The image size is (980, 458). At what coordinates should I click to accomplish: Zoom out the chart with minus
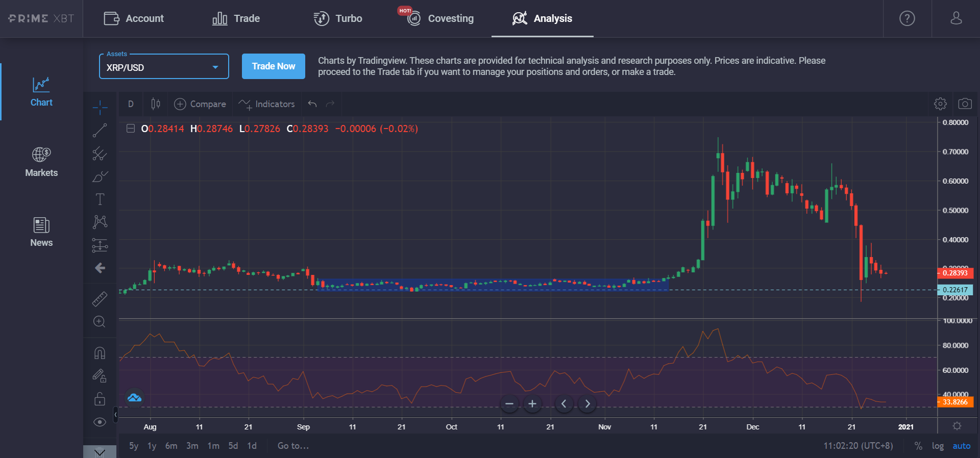coord(509,404)
